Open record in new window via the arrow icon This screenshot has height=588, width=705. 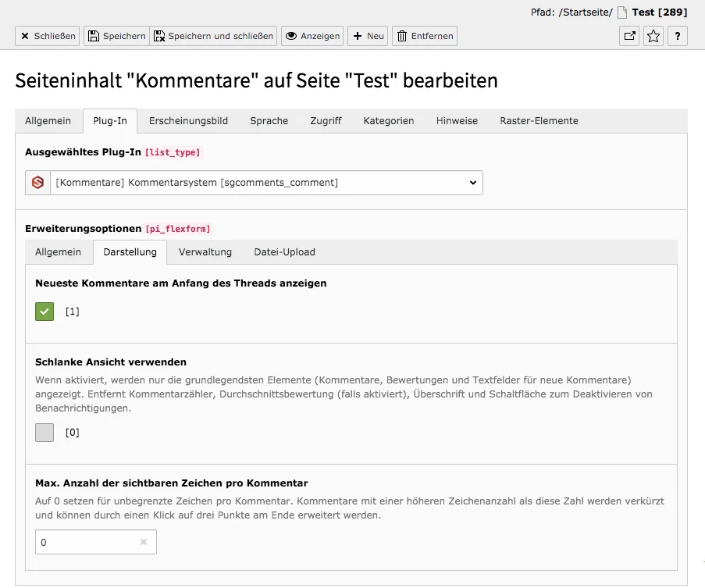coord(629,35)
